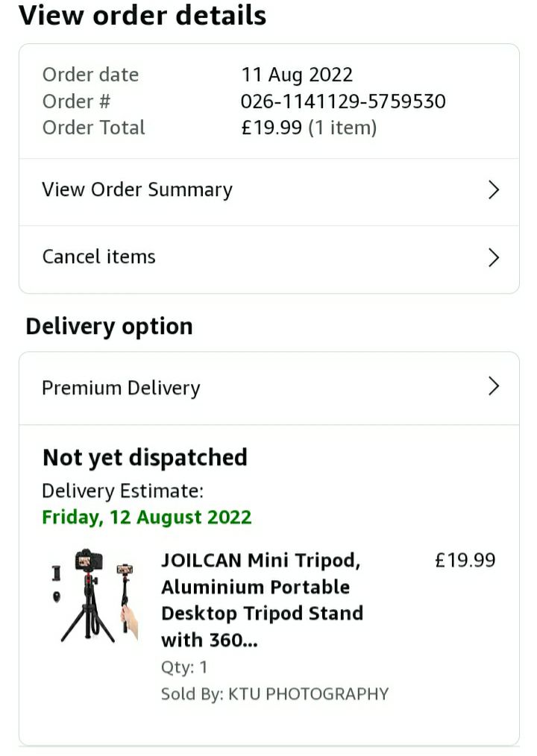Open JOILCAN Mini Tripod product title

pos(262,600)
